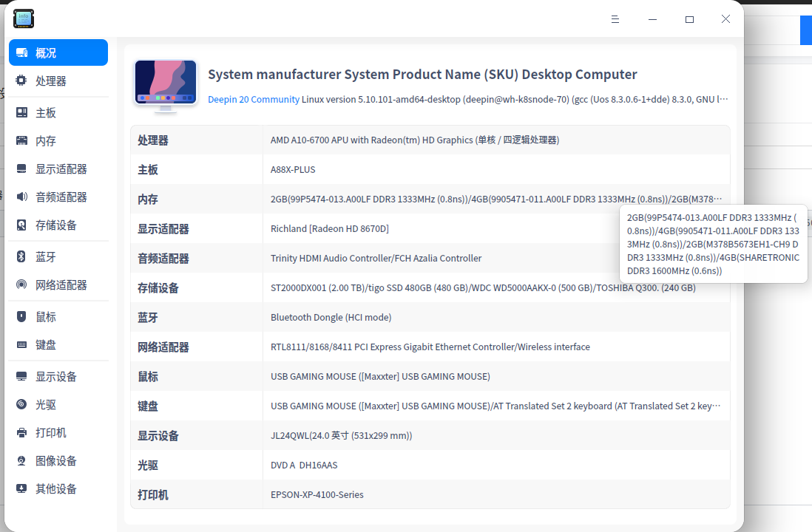Open the 打印机 (Printer) section icon
Viewport: 812px width, 532px height.
coord(22,432)
